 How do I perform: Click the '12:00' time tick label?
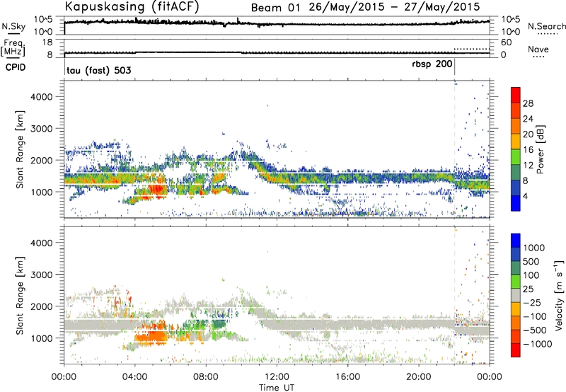point(277,377)
